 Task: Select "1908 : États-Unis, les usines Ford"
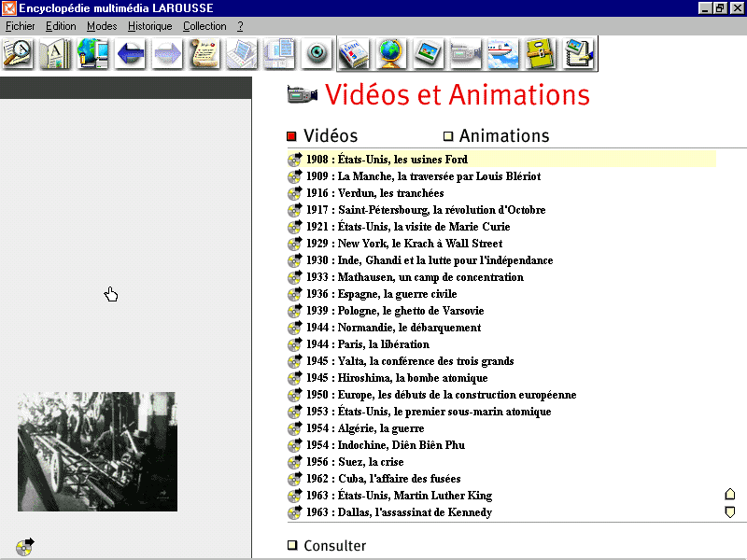coord(501,160)
